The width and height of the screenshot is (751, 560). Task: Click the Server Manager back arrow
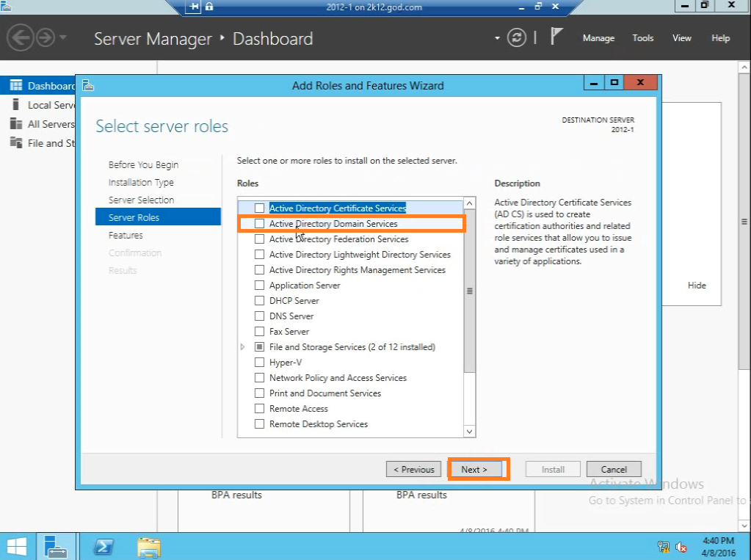20,37
